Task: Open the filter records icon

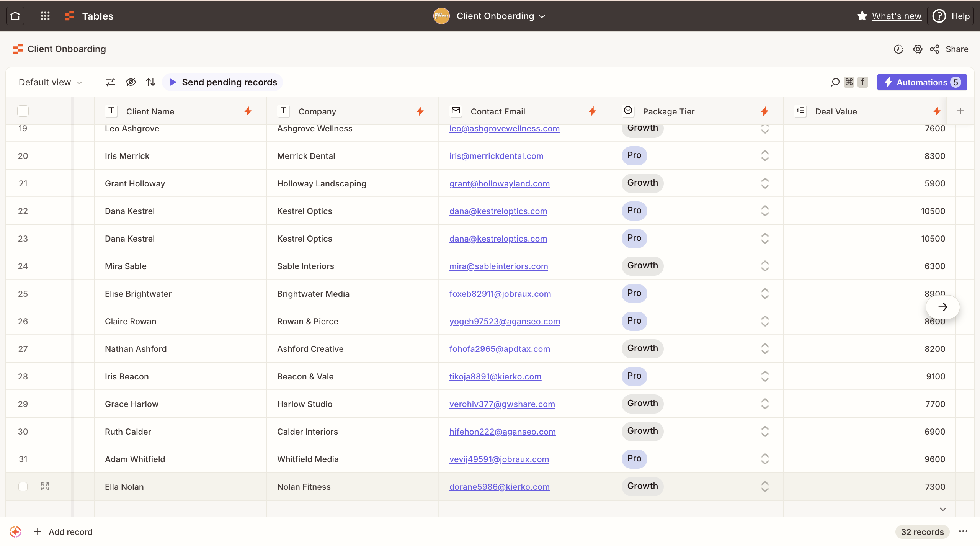Action: [110, 82]
